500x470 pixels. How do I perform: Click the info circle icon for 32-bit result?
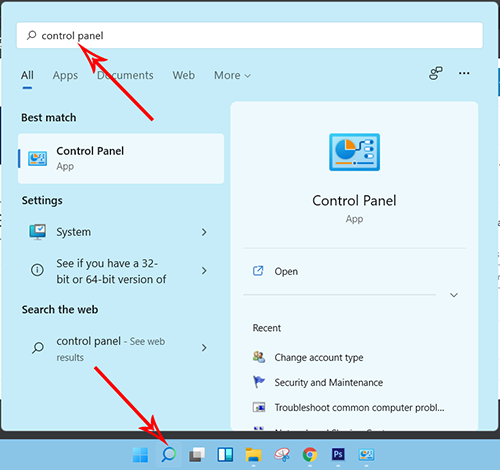[37, 270]
